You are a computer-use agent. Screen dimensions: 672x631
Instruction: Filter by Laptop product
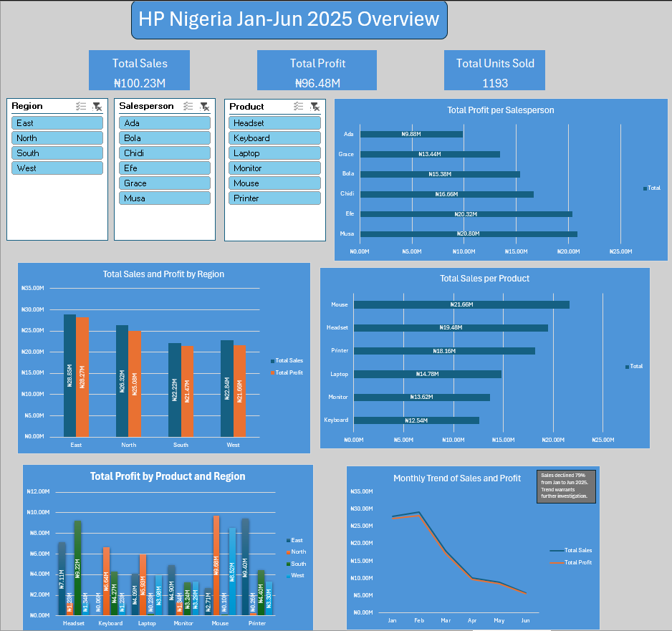[274, 153]
